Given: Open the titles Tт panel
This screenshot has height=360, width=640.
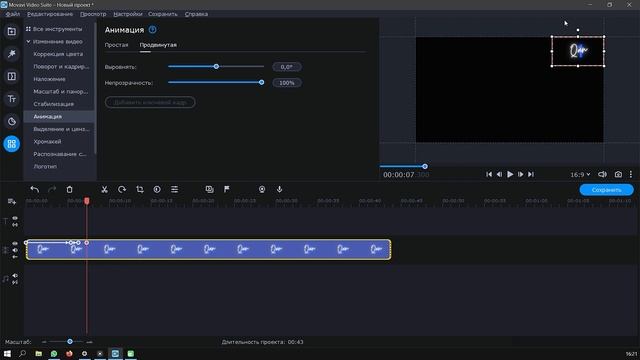Looking at the screenshot, I should coord(11,99).
